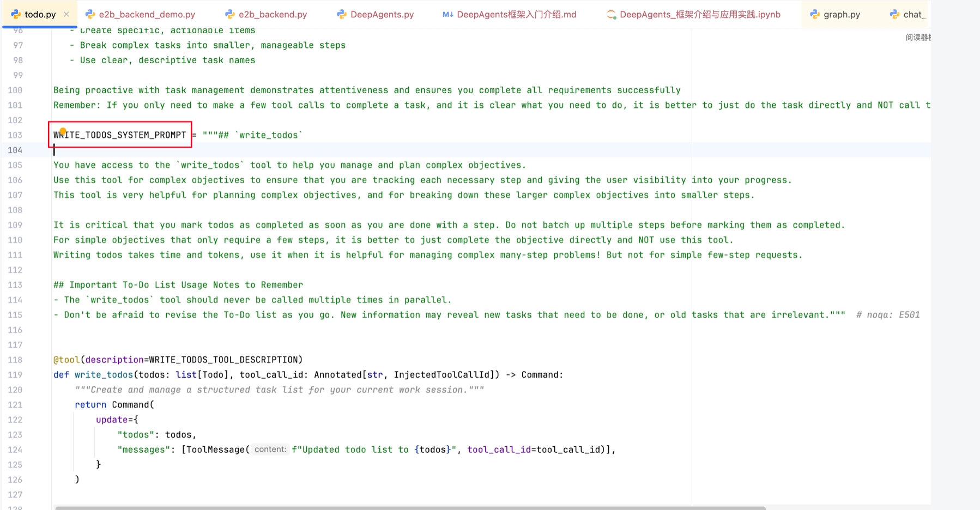
Task: Open the DeepAgents.py tab
Action: coord(382,14)
